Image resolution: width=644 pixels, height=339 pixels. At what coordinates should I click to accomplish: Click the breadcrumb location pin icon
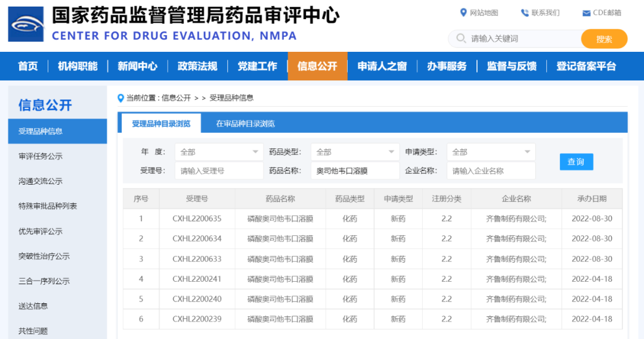click(121, 98)
